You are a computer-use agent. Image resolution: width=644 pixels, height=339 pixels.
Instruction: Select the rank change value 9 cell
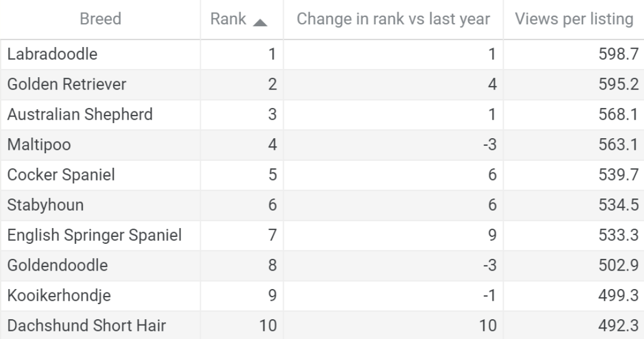click(x=393, y=236)
